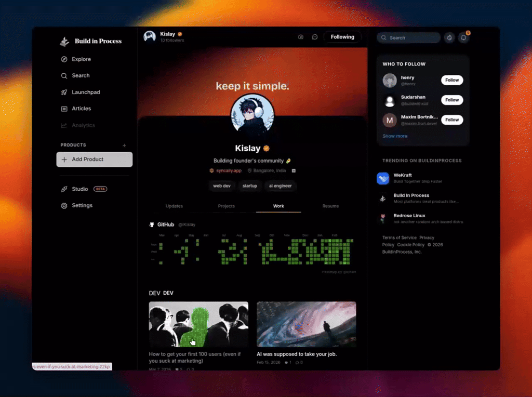Screen dimensions: 532x397
Task: Click Sudarshan's avatar in Who to Follow
Action: [x=390, y=100]
